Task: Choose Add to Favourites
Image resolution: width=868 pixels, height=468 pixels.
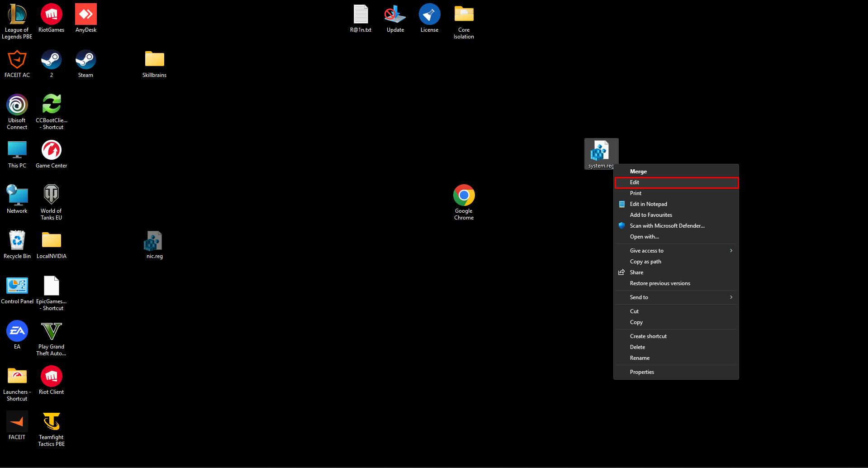Action: click(x=676, y=215)
